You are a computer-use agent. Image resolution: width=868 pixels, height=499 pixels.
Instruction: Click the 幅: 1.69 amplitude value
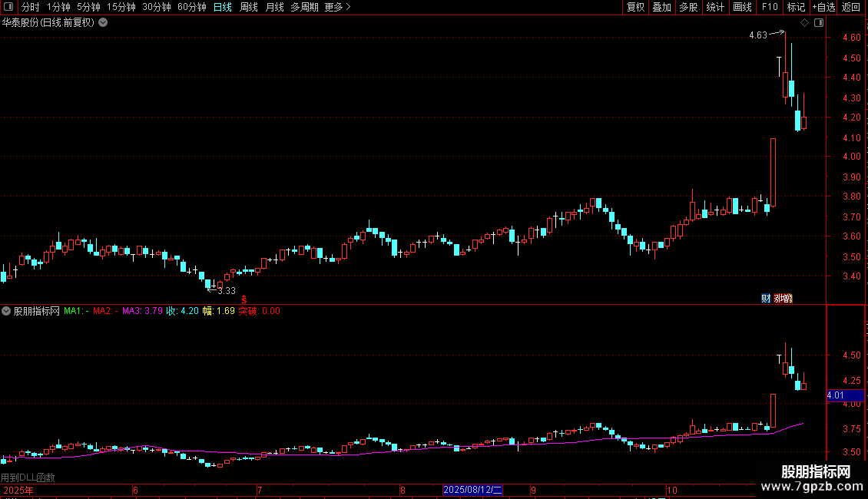[218, 311]
